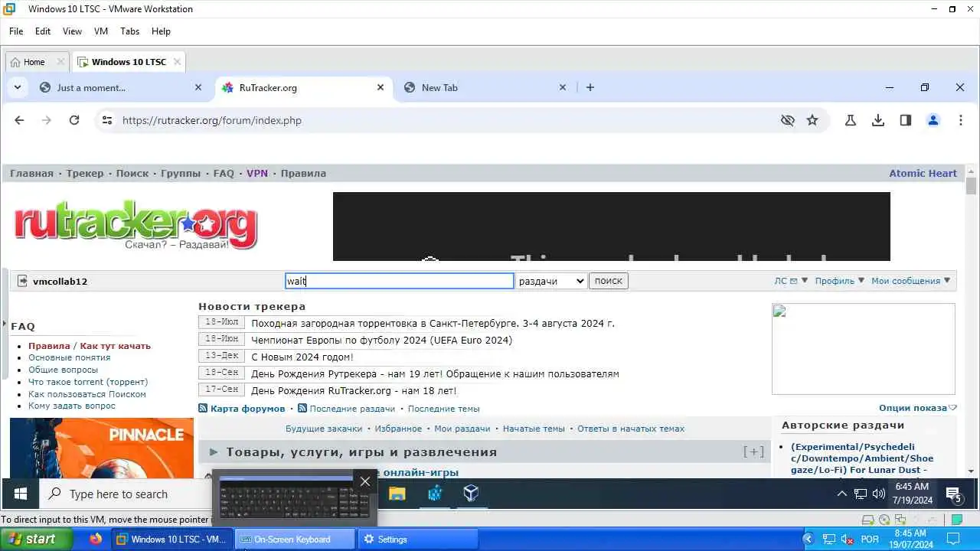
Task: Open the Chrome tab search chevron
Action: (x=17, y=87)
